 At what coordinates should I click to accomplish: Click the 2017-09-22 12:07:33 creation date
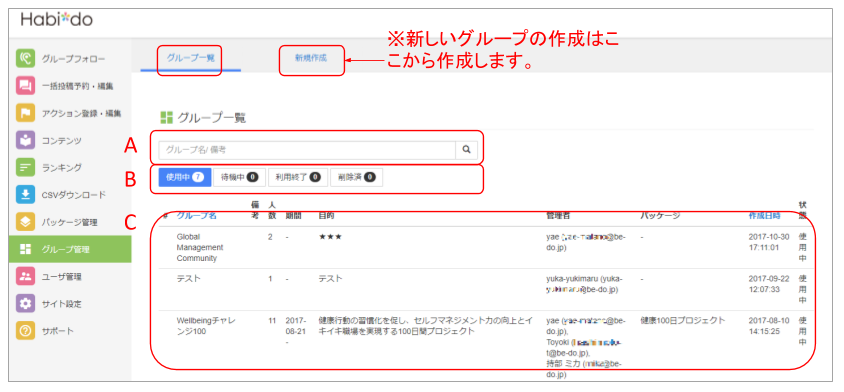[769, 284]
